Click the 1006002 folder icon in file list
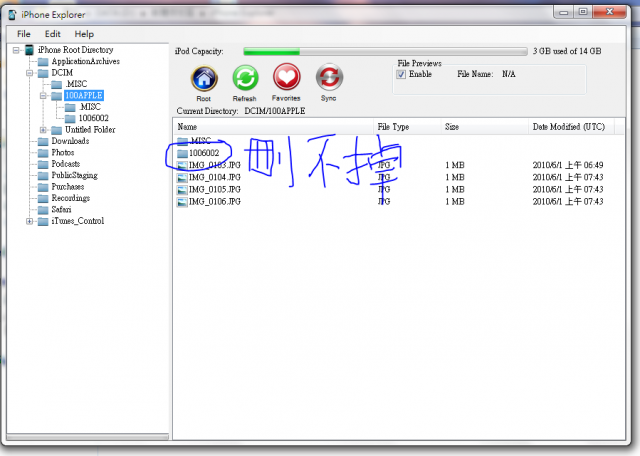 182,153
